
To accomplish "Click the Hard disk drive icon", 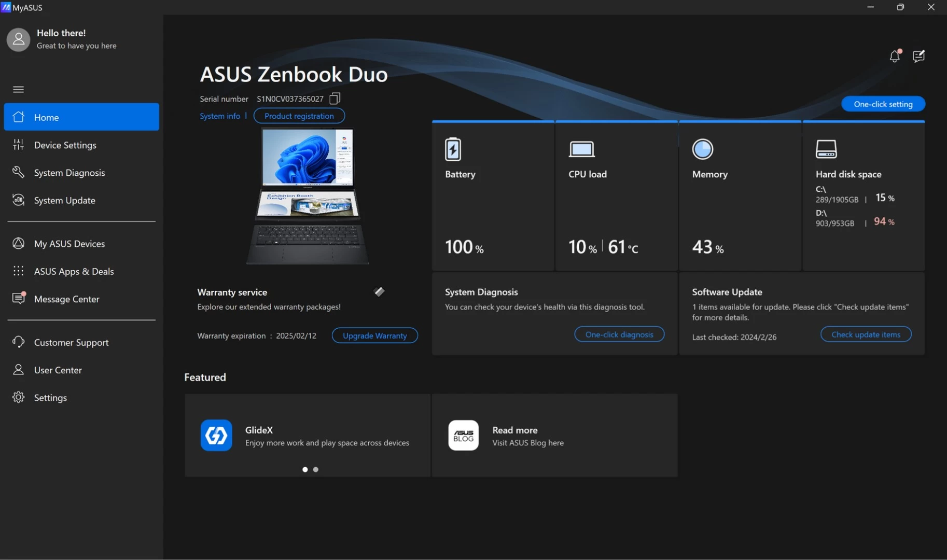I will tap(826, 149).
